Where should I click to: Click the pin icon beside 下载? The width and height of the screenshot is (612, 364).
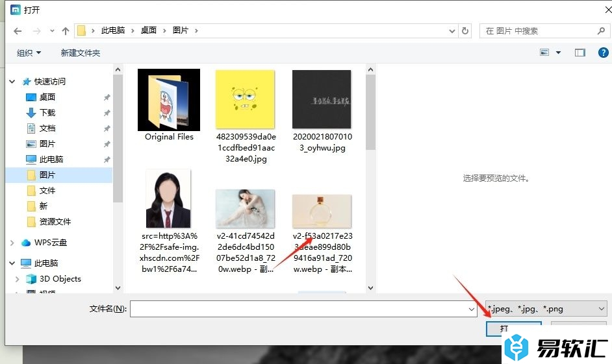107,113
